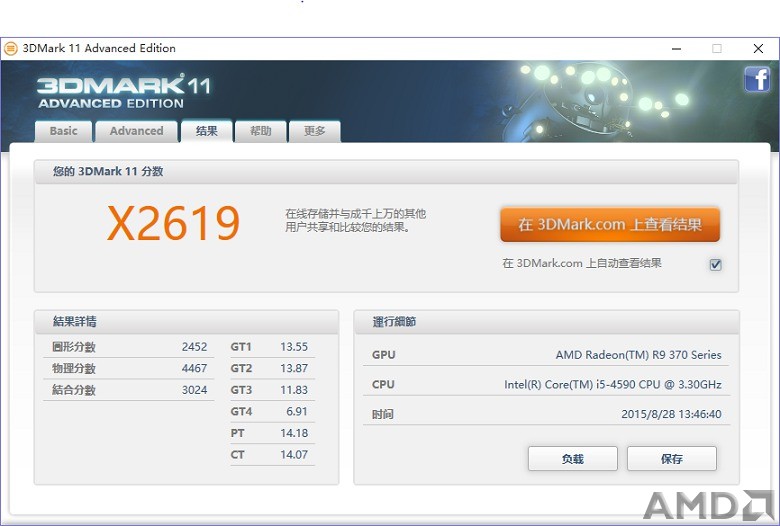Click the 物理分數 row label
The height and width of the screenshot is (526, 780).
point(74,368)
